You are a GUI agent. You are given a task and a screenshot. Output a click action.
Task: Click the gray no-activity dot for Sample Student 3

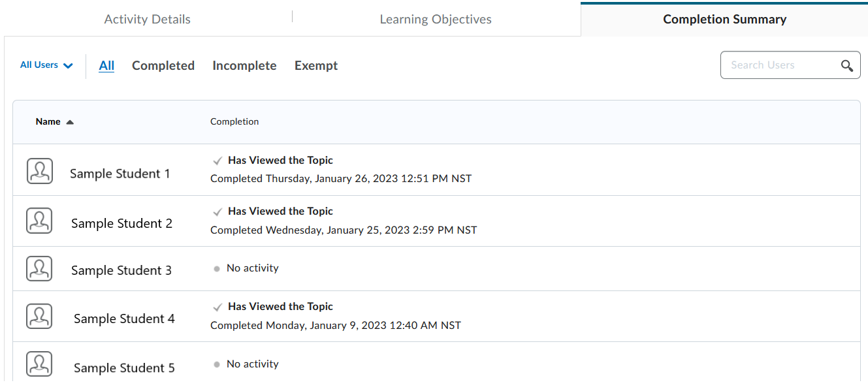217,268
